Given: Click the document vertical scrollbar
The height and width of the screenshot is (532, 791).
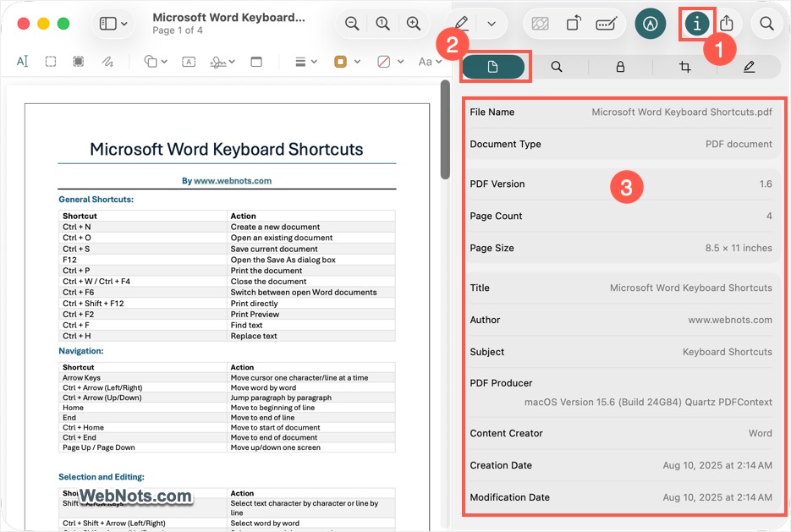Looking at the screenshot, I should [445, 129].
